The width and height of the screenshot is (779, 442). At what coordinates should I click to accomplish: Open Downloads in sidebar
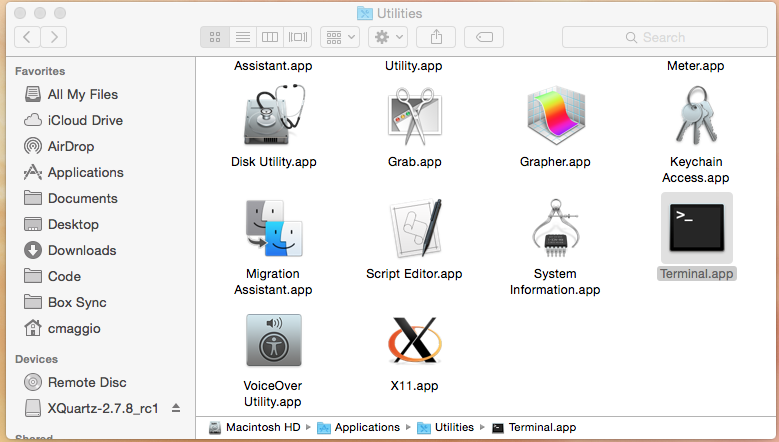pyautogui.click(x=70, y=250)
